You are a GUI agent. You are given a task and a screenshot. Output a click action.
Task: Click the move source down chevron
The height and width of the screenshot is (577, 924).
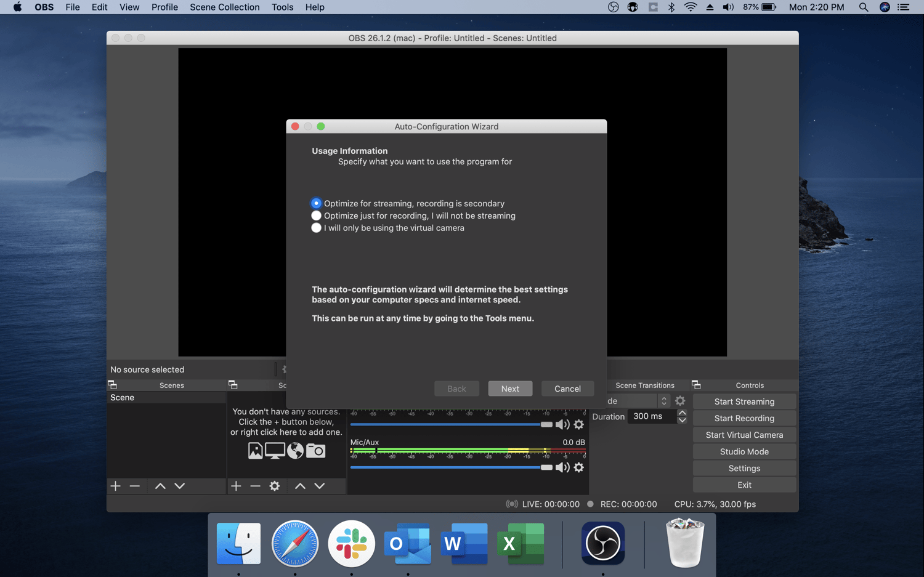tap(320, 486)
